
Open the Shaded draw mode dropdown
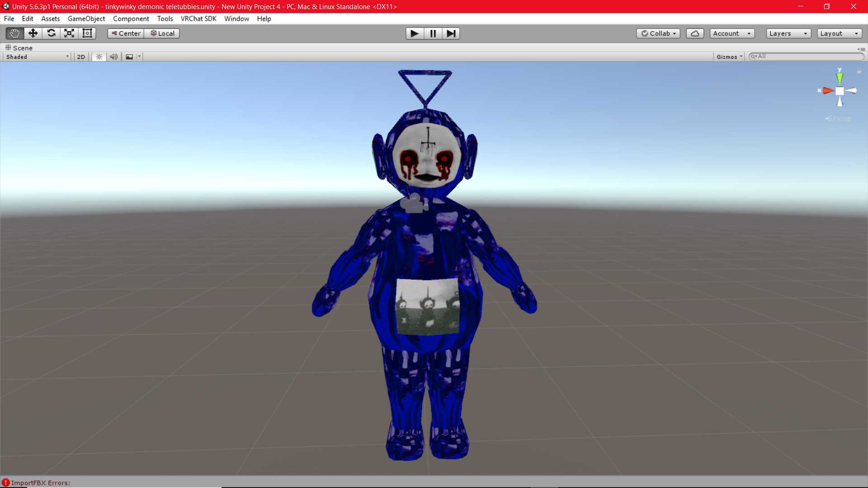click(x=37, y=57)
